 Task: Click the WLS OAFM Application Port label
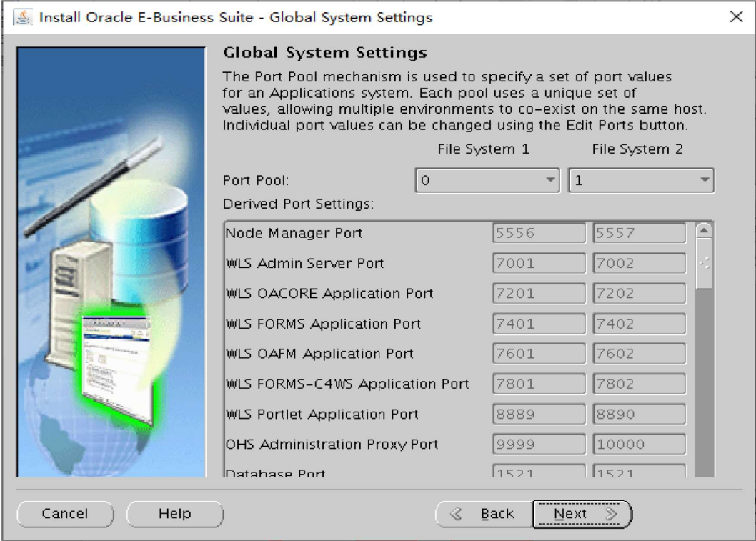pos(319,354)
